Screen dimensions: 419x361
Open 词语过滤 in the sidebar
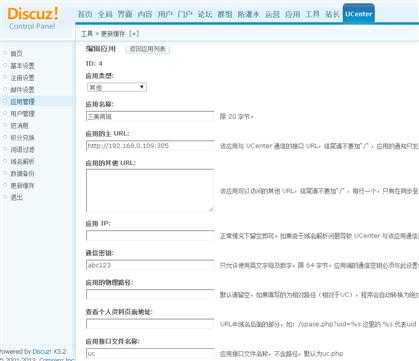coord(22,150)
